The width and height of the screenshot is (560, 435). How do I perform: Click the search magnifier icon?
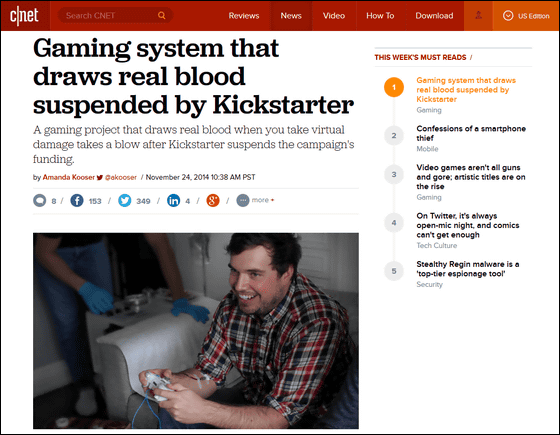pos(161,16)
